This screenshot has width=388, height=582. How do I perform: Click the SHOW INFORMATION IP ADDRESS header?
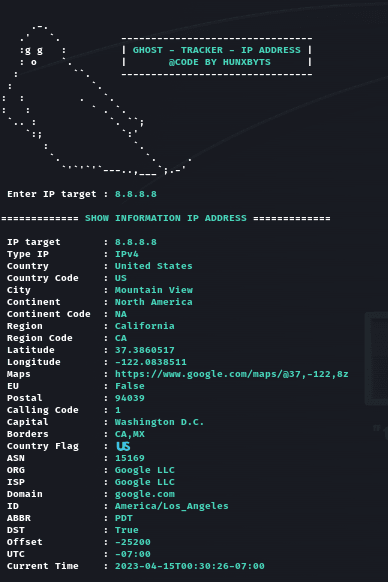click(166, 218)
